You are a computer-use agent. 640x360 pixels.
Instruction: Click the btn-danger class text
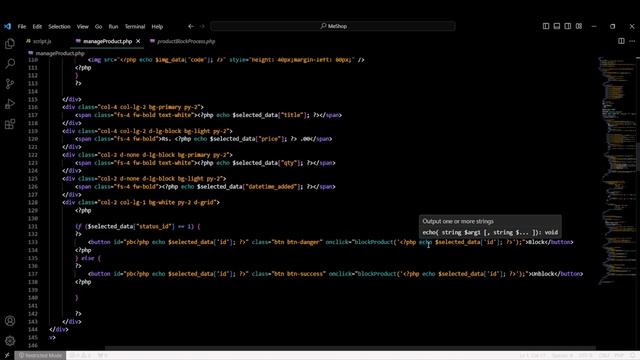coord(304,242)
